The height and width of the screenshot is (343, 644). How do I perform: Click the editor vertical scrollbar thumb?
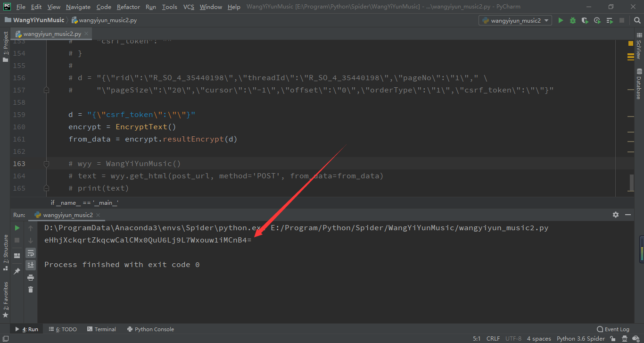(x=631, y=183)
